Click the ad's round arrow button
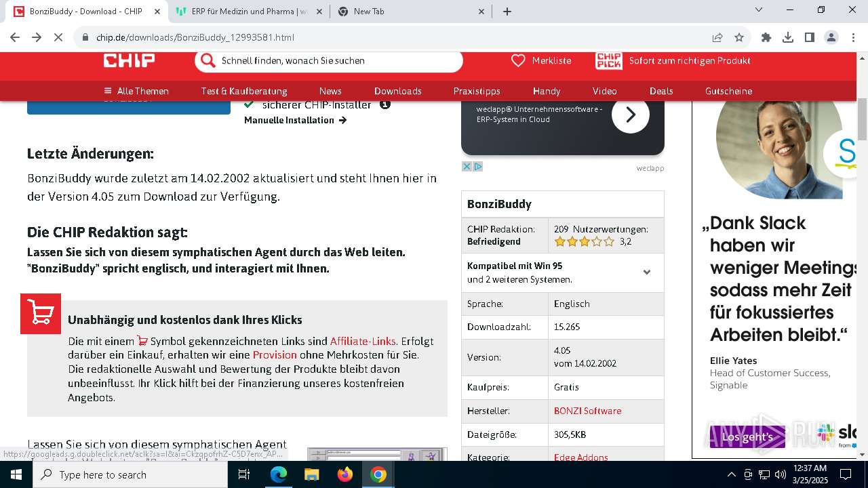Image resolution: width=868 pixels, height=488 pixels. tap(631, 115)
